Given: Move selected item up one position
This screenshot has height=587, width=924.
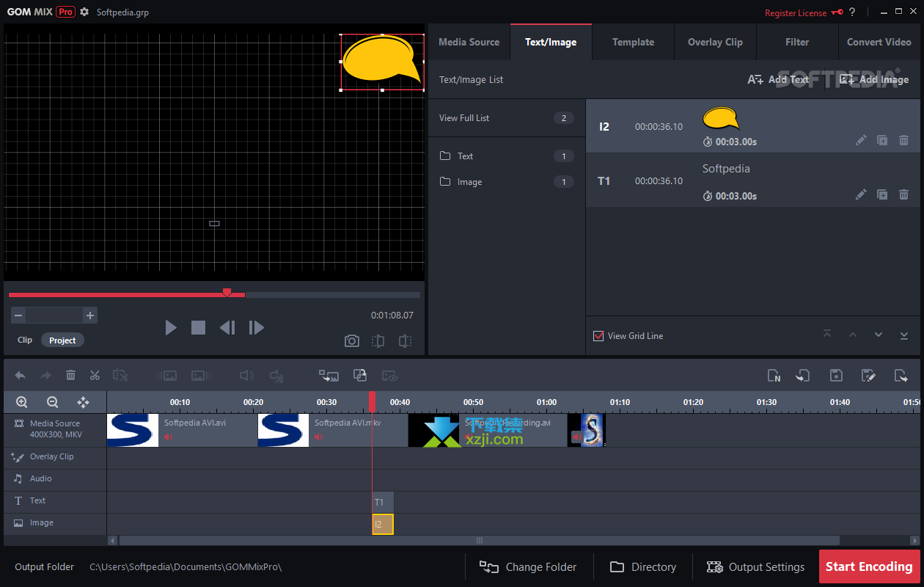Looking at the screenshot, I should [x=853, y=335].
